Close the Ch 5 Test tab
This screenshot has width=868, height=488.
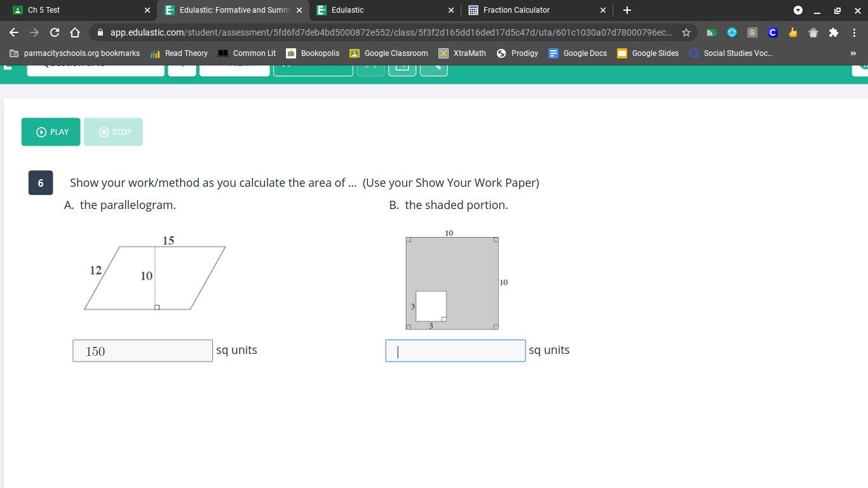point(147,10)
